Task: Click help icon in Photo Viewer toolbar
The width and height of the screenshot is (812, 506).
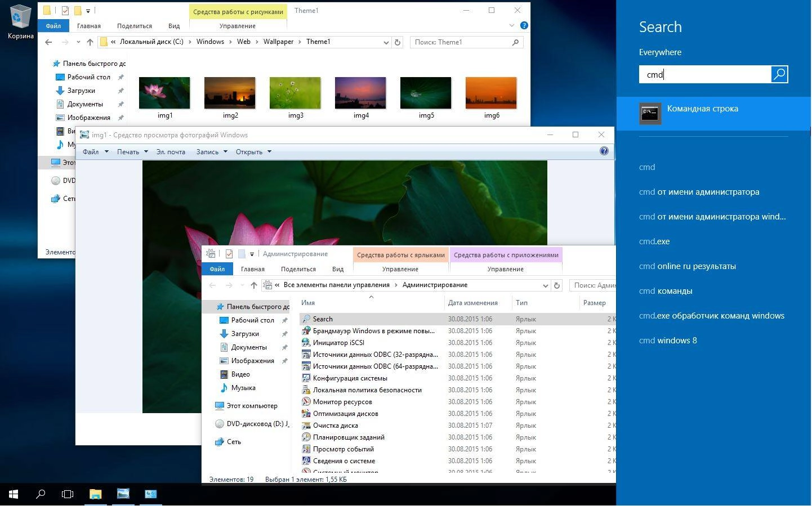Action: click(604, 151)
